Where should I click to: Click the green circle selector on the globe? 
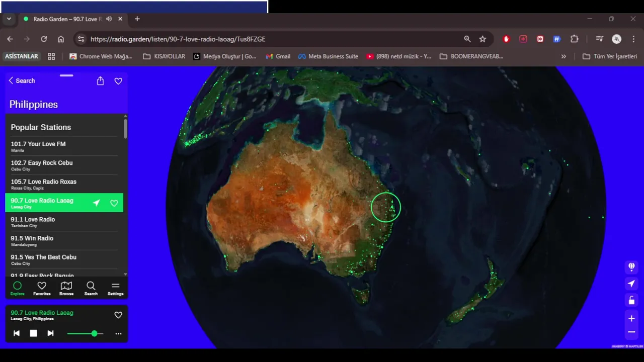click(x=386, y=207)
